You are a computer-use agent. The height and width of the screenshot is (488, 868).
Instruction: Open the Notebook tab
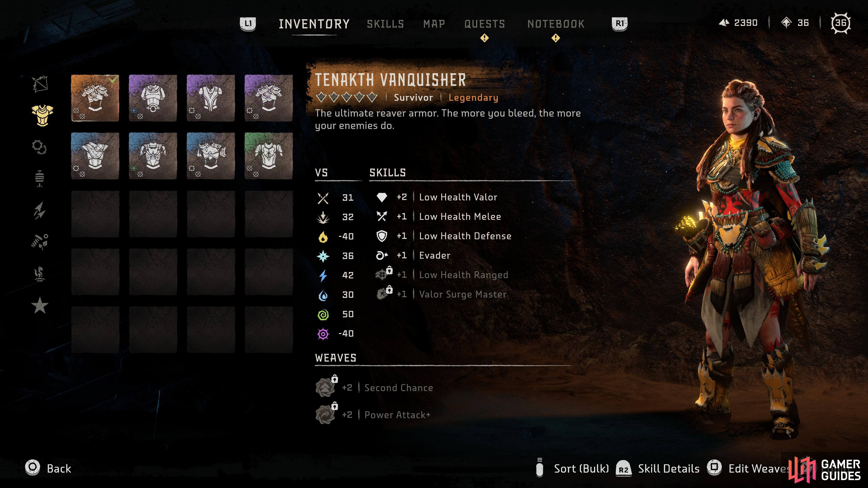point(556,24)
